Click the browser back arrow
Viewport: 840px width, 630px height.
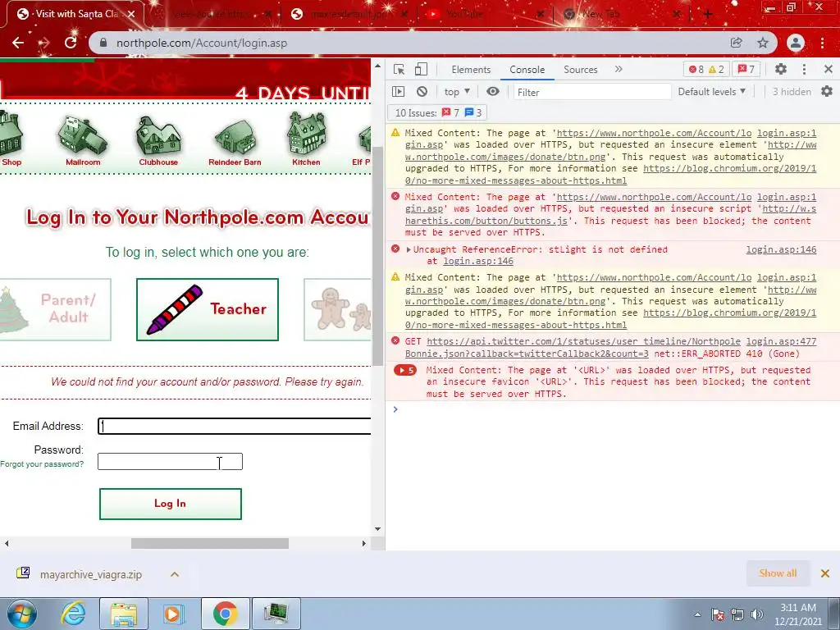[18, 43]
